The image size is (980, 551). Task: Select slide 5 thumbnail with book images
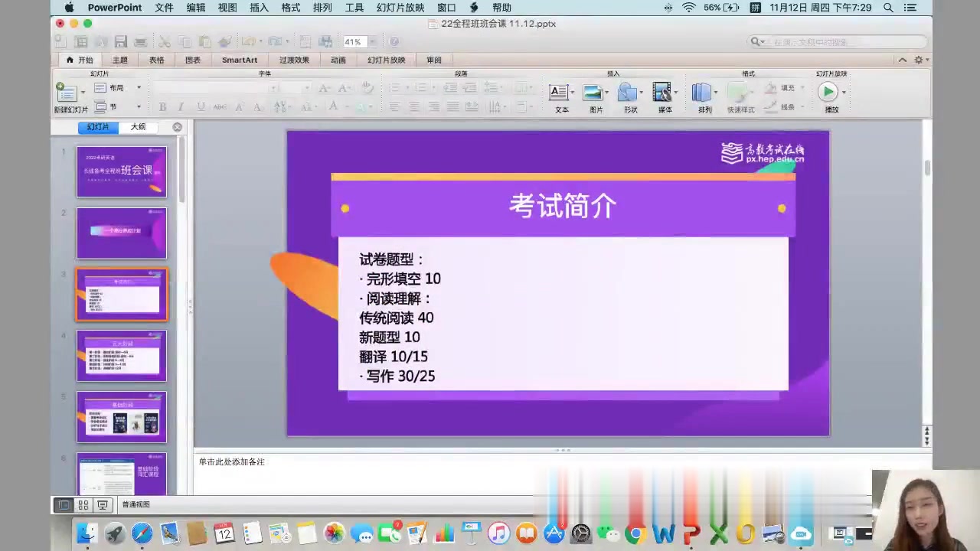(x=121, y=417)
